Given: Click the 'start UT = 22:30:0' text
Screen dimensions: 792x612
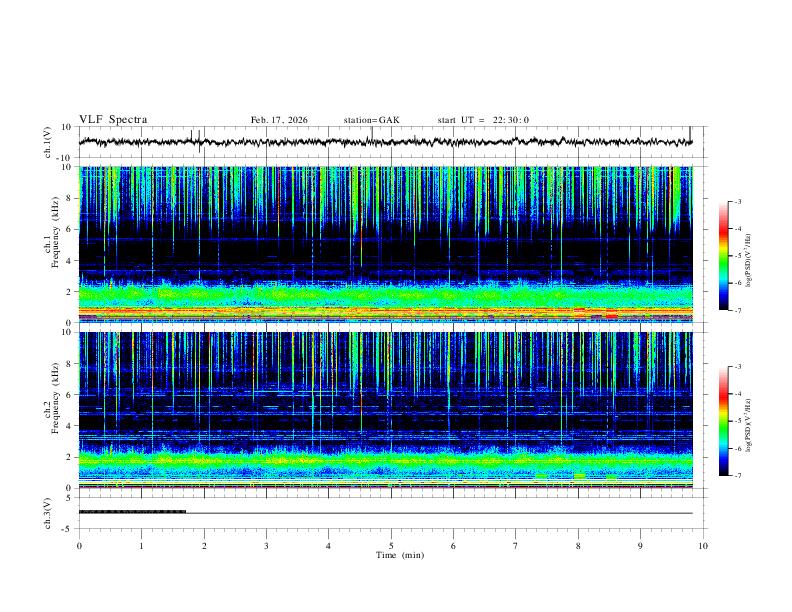Looking at the screenshot, I should [x=483, y=120].
